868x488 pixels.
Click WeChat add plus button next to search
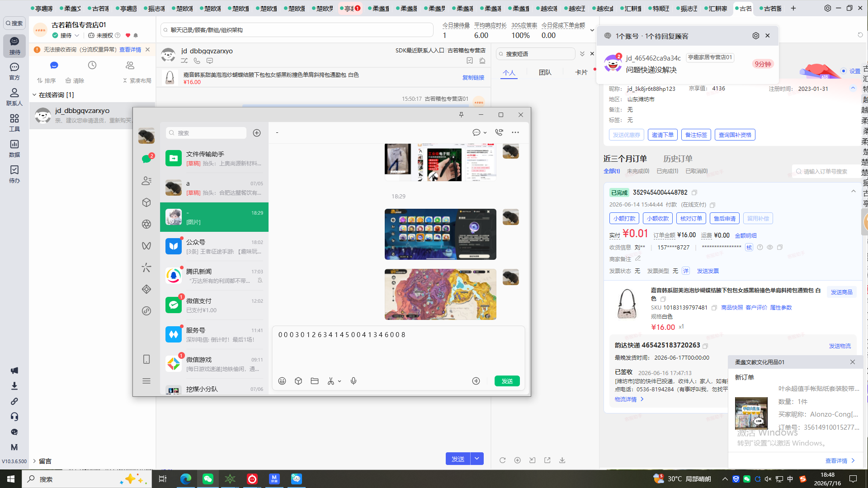pyautogui.click(x=257, y=133)
